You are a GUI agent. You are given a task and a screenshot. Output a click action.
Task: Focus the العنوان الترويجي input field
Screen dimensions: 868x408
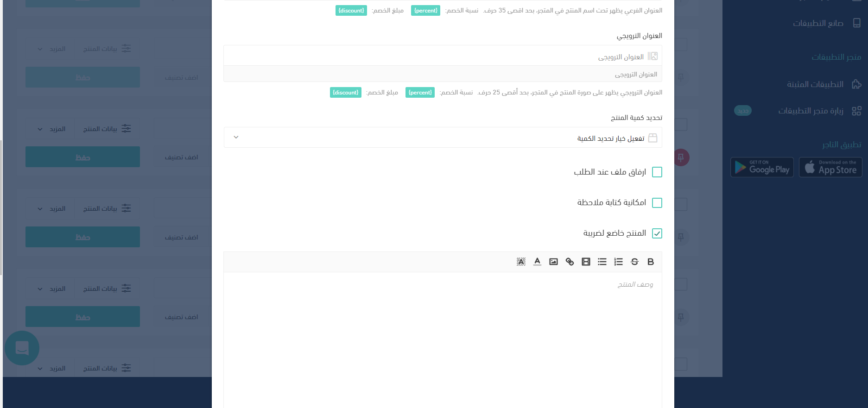[443, 56]
